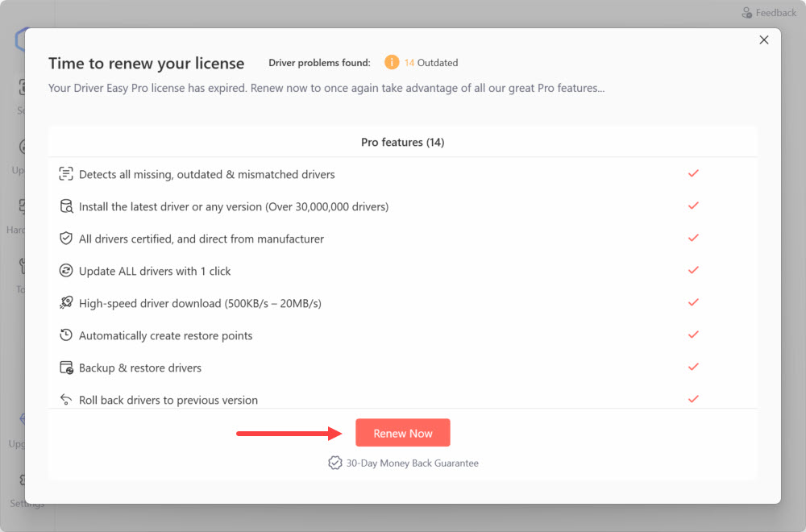806x532 pixels.
Task: Click the shield icon for certified drivers
Action: [x=66, y=239]
